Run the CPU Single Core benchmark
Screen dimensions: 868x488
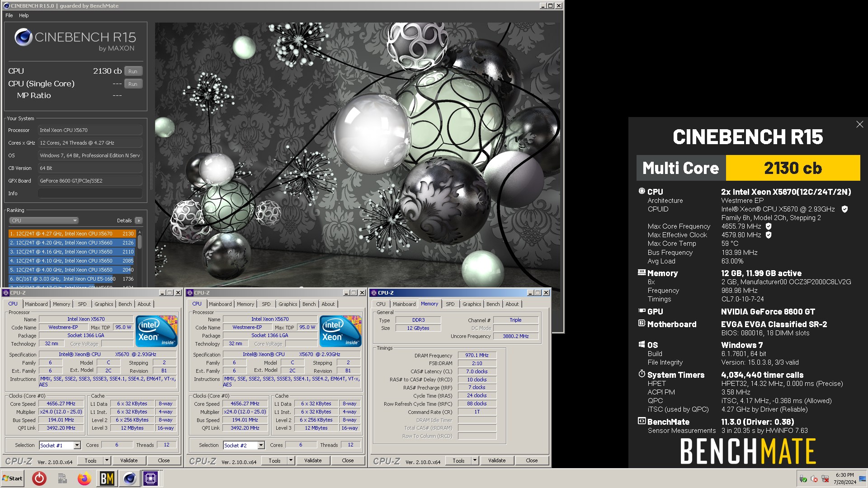[133, 84]
